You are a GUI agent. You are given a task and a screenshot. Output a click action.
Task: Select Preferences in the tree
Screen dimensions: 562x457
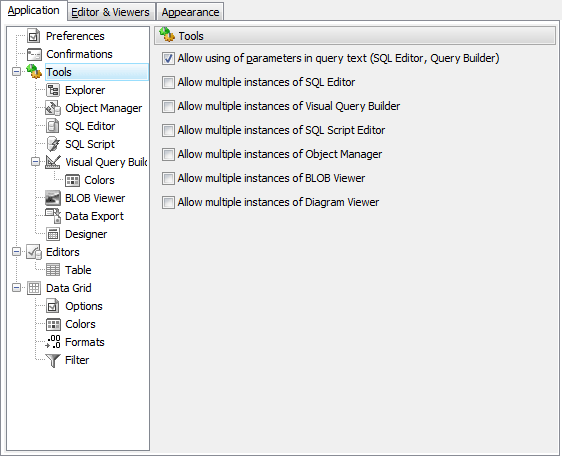coord(75,36)
